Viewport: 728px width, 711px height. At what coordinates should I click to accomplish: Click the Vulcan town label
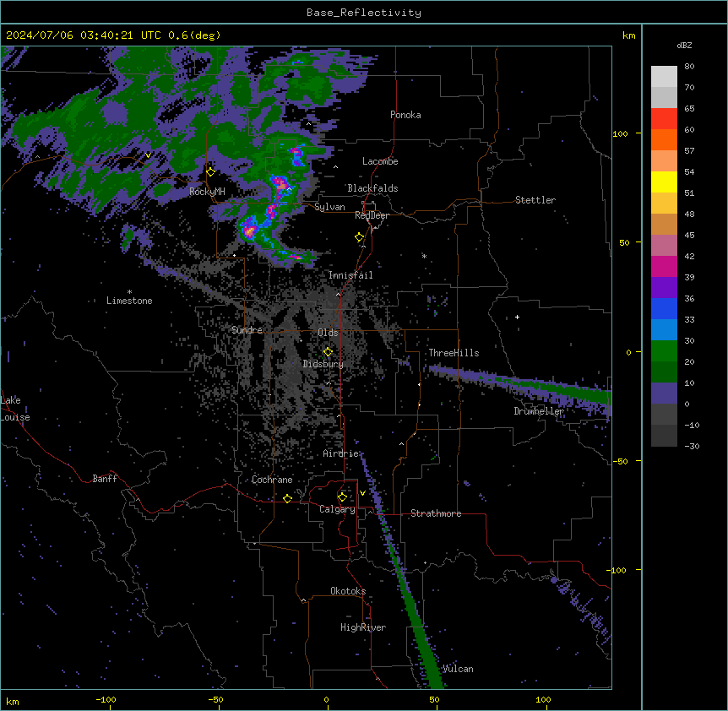click(x=458, y=669)
